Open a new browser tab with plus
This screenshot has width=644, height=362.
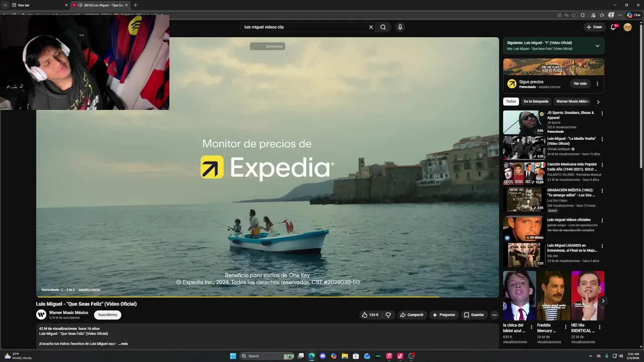[135, 5]
